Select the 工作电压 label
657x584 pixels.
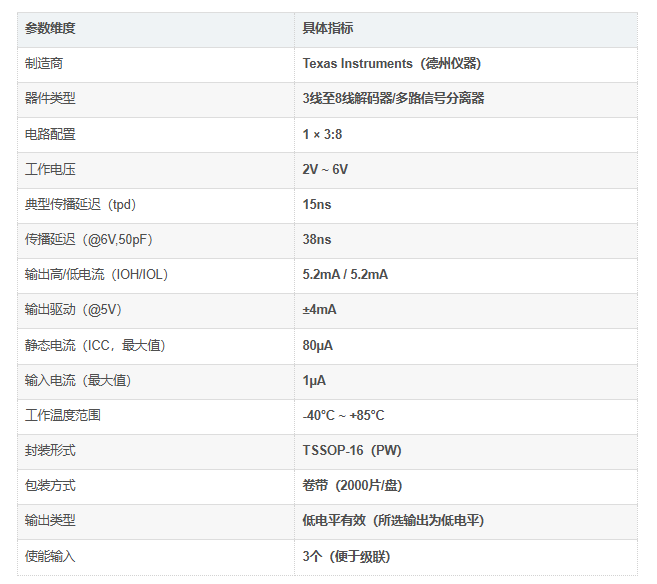tap(50, 170)
